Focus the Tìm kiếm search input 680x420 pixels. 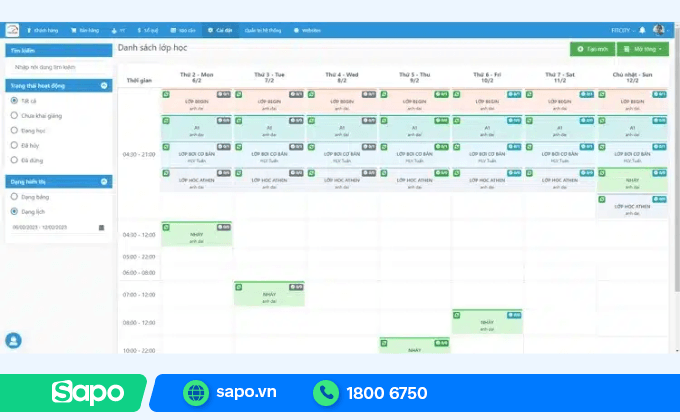(59, 67)
